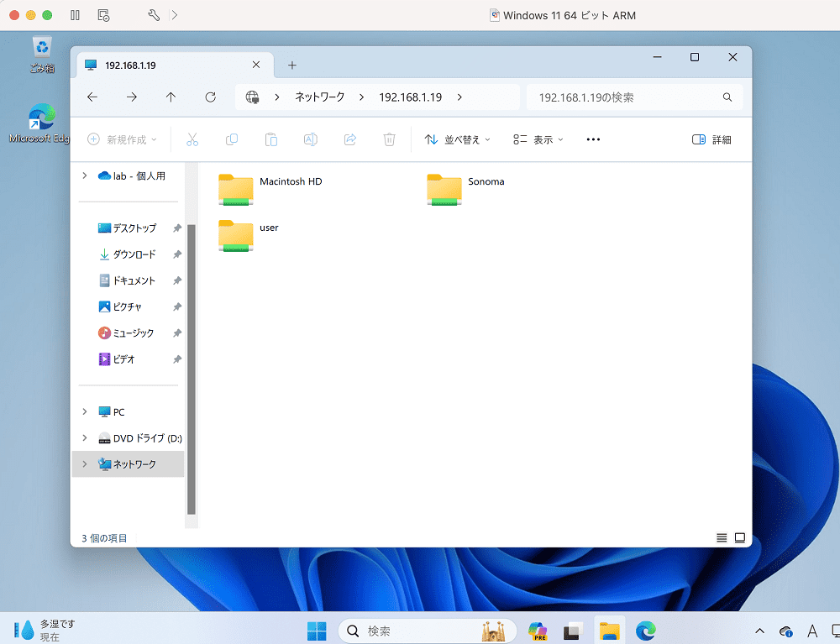Open the Task View taskbar icon
This screenshot has width=840, height=644.
click(573, 631)
